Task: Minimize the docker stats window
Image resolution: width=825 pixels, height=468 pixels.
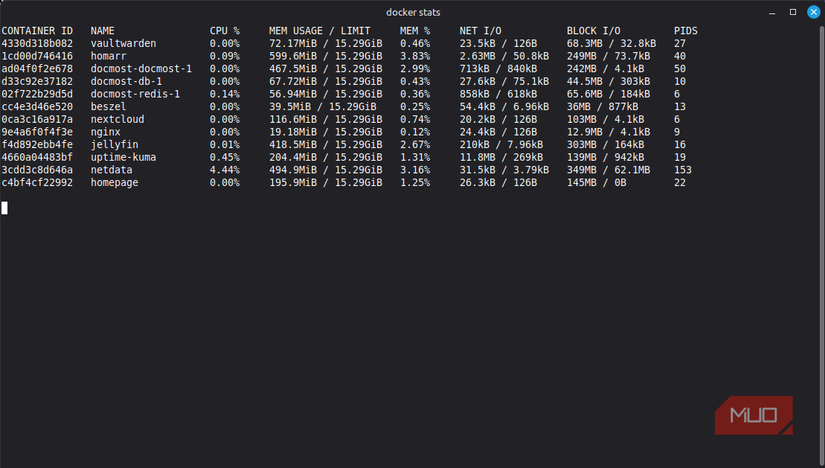Action: pyautogui.click(x=772, y=12)
